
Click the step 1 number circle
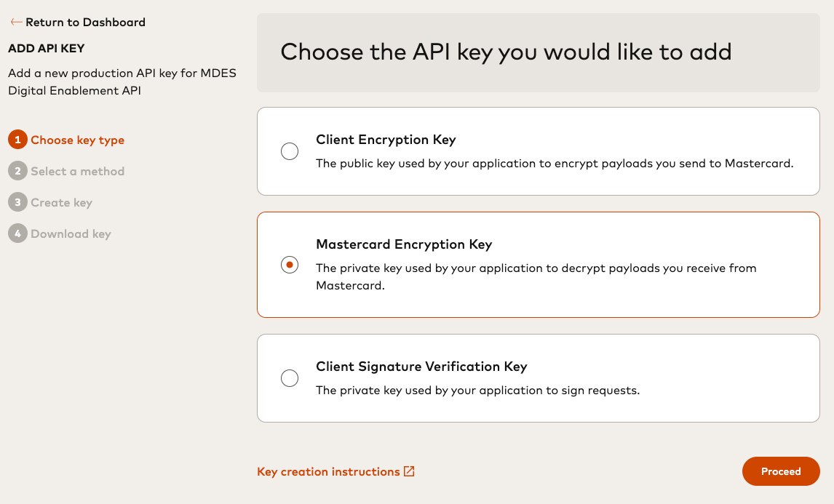click(17, 140)
